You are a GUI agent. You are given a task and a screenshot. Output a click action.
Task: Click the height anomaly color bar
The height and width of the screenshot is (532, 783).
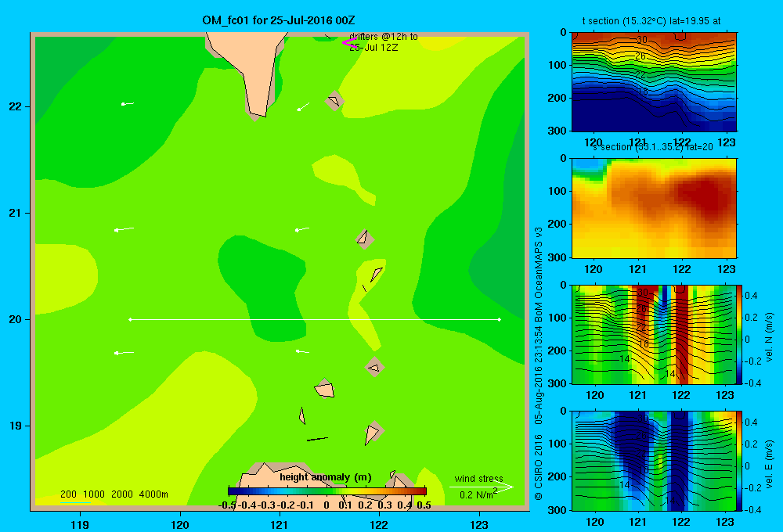pos(327,491)
